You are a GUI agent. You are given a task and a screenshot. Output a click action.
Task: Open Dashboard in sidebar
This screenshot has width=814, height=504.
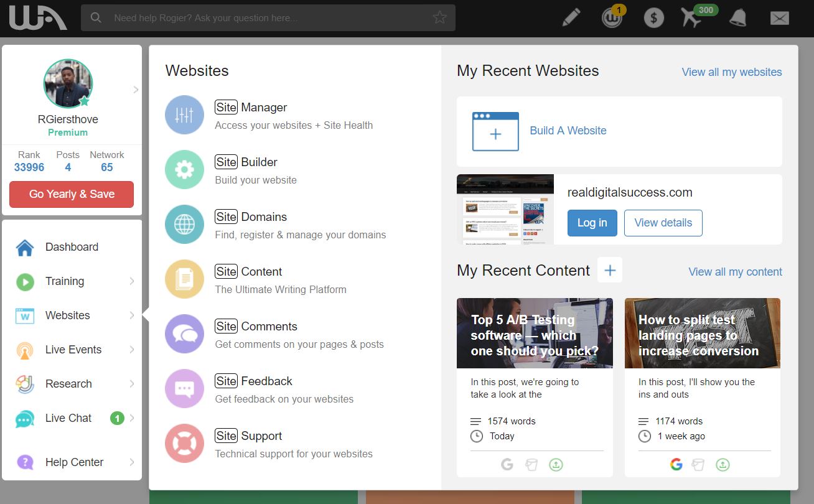pyautogui.click(x=72, y=247)
